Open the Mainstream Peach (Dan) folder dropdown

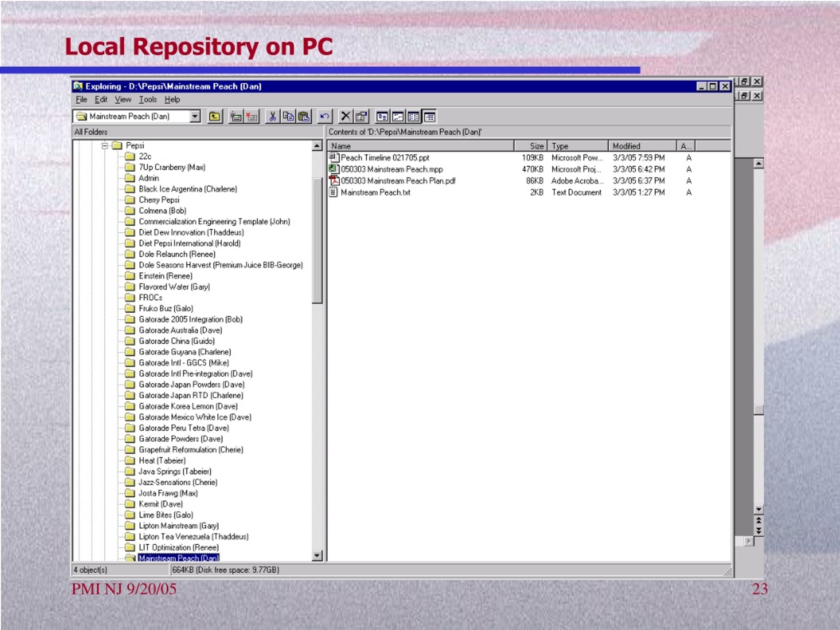coord(195,116)
